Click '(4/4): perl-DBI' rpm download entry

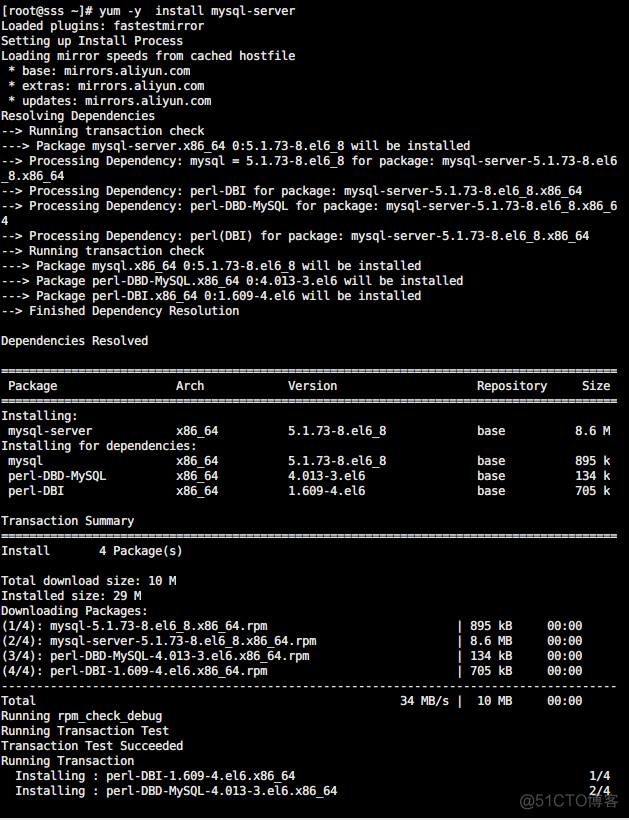pos(134,671)
